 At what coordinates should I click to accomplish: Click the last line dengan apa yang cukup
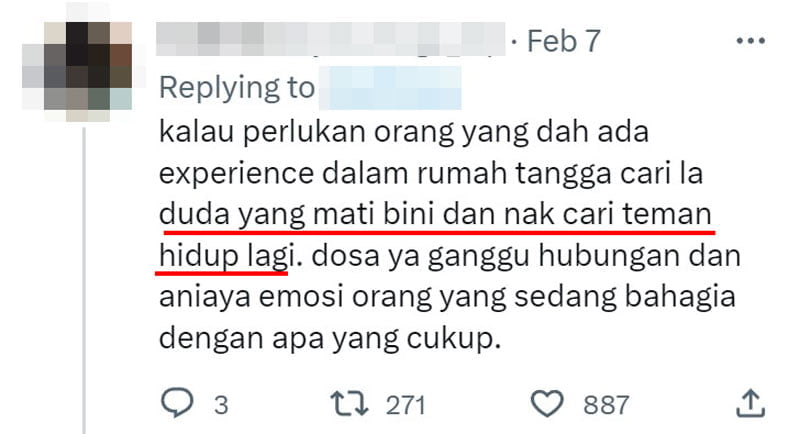click(330, 338)
